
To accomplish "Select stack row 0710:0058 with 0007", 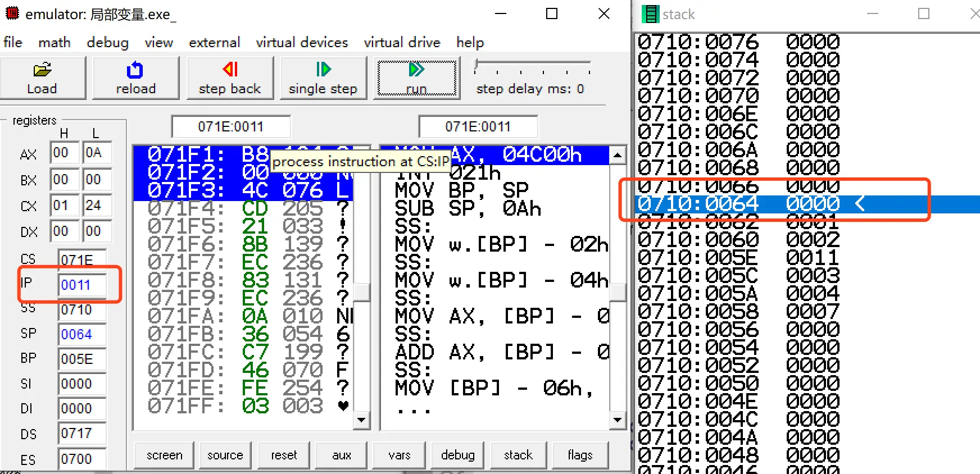I will click(807, 312).
